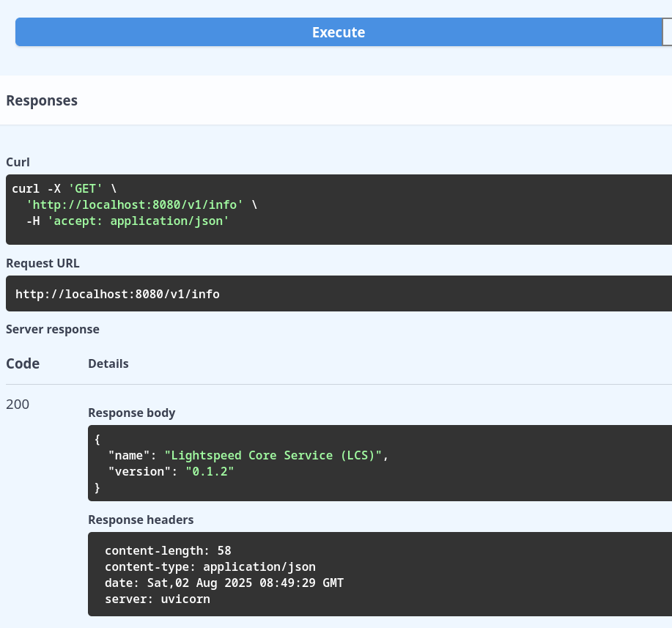Click the Details column header
Viewport: 672px width, 628px height.
point(108,363)
